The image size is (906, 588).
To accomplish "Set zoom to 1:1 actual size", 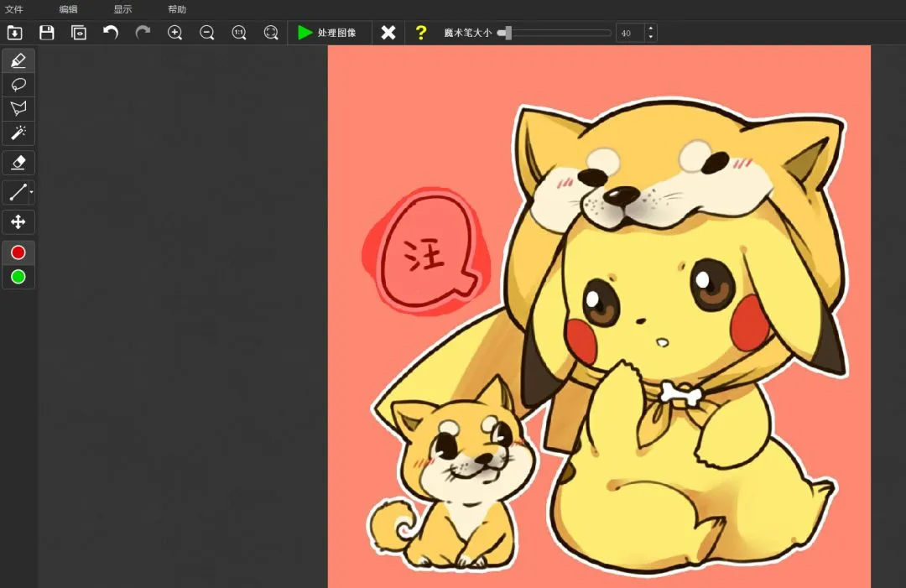I will 239,33.
